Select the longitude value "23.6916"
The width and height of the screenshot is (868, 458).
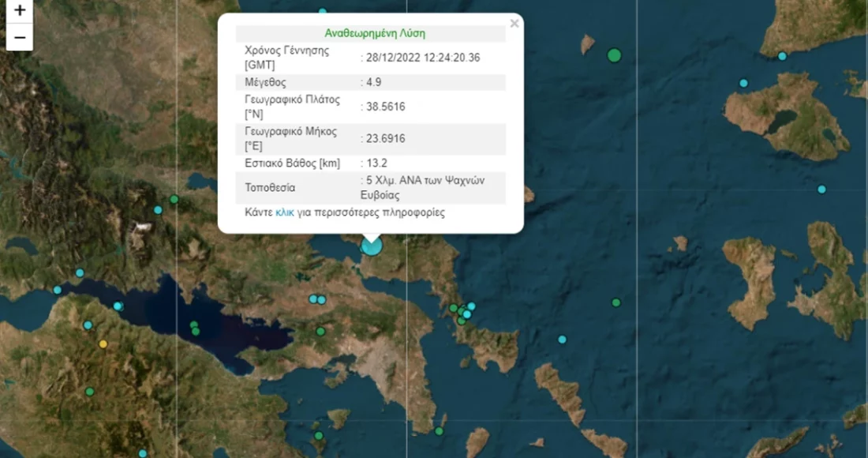click(x=385, y=139)
